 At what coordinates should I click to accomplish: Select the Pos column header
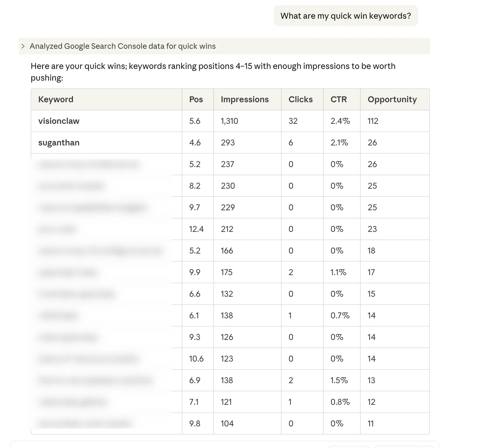point(196,99)
